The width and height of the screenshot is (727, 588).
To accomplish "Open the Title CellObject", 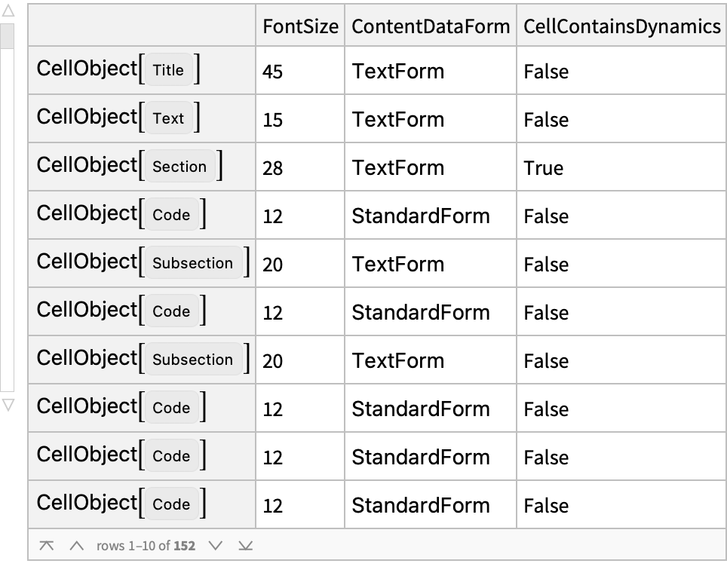I will tap(168, 71).
